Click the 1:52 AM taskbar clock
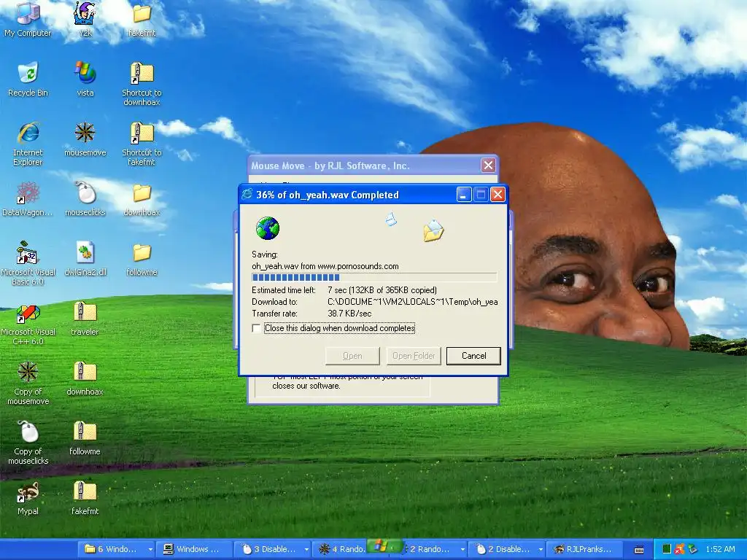The image size is (747, 560). [720, 549]
